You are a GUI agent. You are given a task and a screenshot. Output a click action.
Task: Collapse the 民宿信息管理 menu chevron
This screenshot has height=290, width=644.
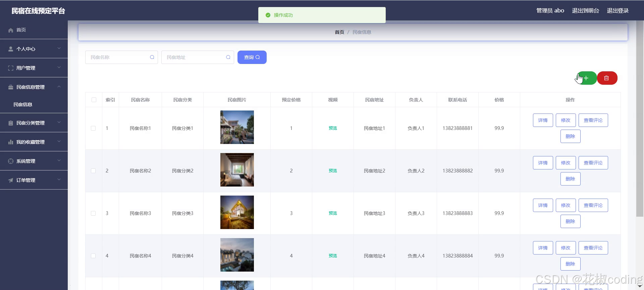click(x=59, y=87)
